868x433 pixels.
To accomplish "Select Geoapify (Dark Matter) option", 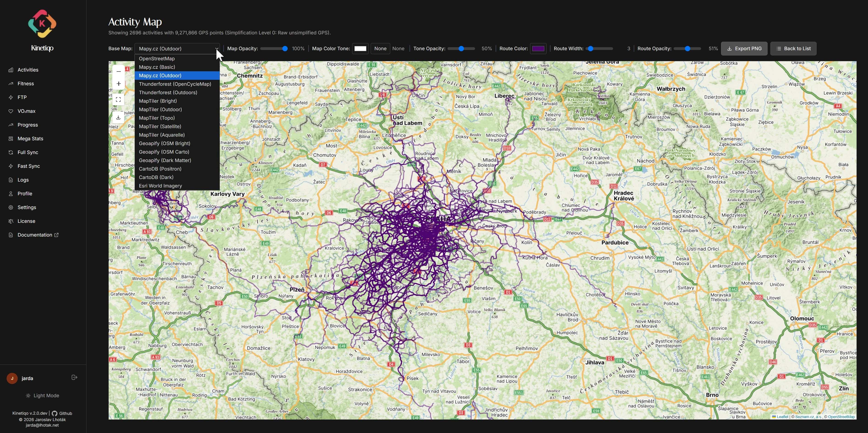I will 177,160.
